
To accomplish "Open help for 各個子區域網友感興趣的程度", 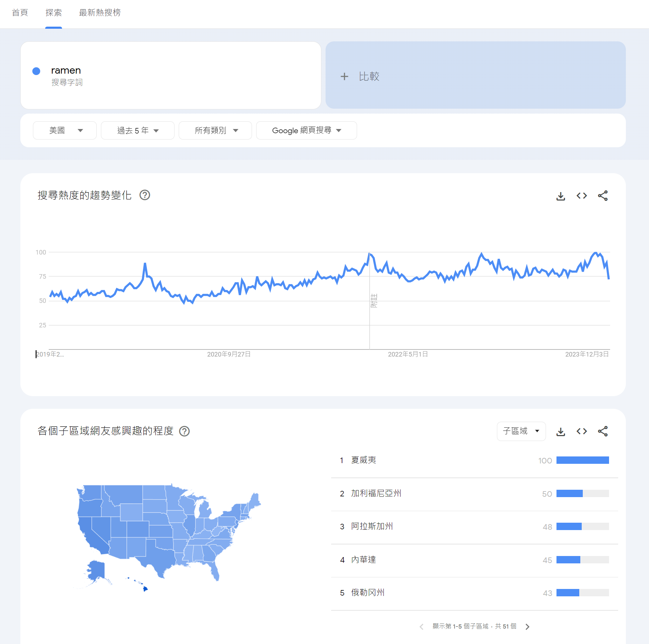I will [184, 431].
